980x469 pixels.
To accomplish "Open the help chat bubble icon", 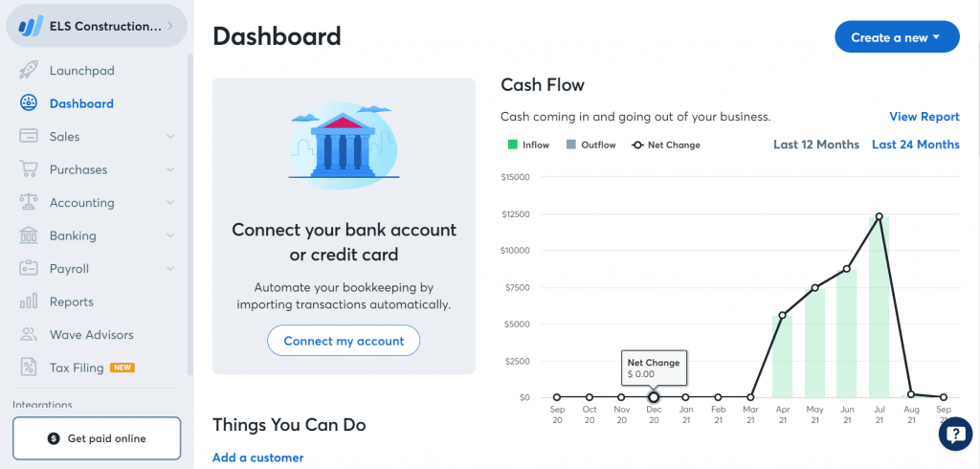I will tap(956, 434).
